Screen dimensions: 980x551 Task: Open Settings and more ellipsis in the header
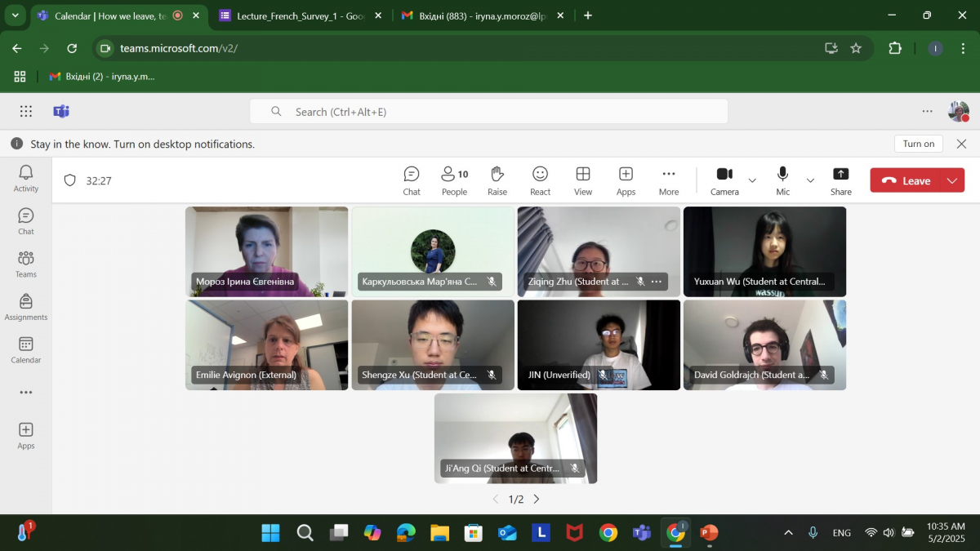(x=927, y=111)
